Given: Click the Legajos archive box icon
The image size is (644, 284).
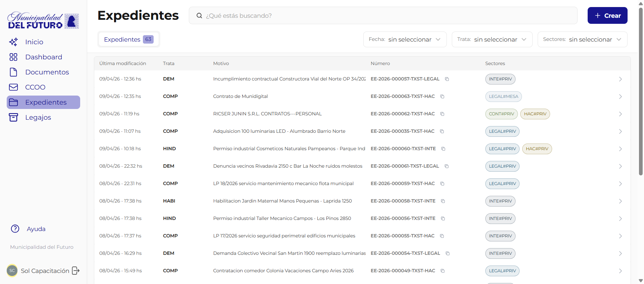Looking at the screenshot, I should point(13,117).
